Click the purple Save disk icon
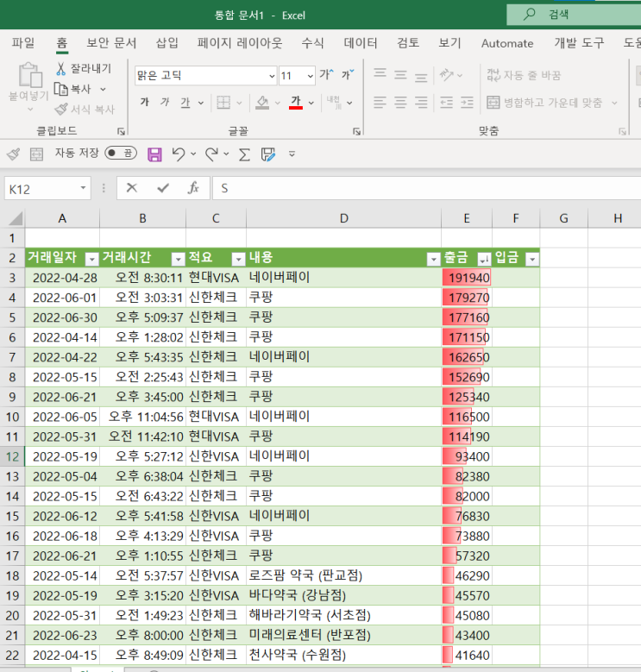The image size is (641, 672). 154,154
